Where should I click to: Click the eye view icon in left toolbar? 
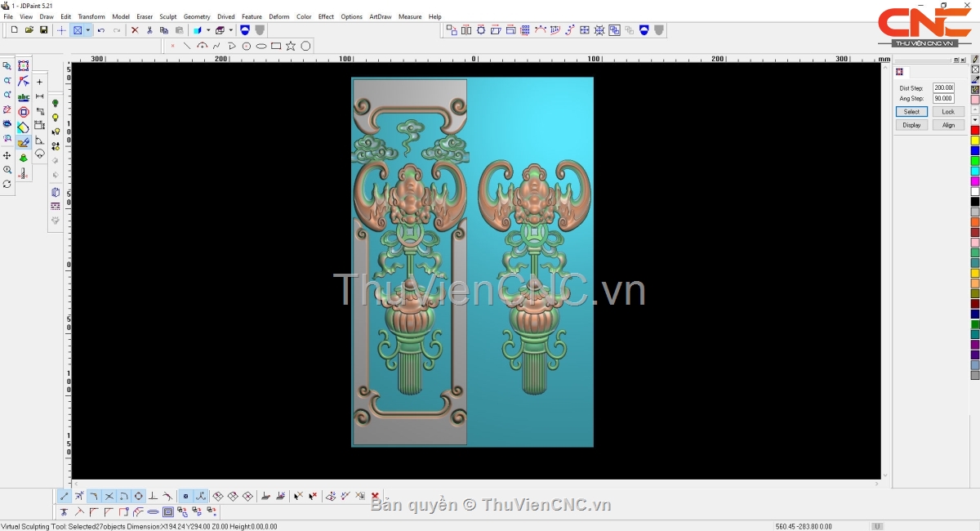[x=7, y=124]
